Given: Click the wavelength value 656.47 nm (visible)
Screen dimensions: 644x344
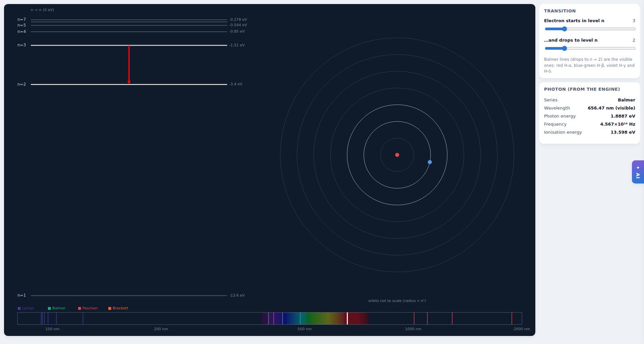Looking at the screenshot, I should 611,108.
